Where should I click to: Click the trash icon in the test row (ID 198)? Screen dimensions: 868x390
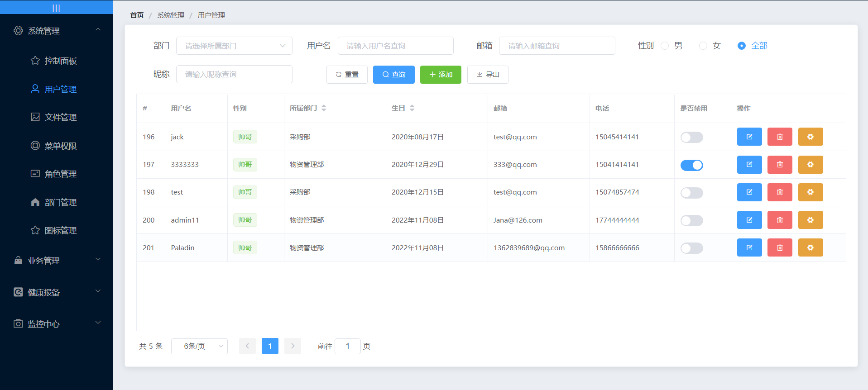tap(780, 192)
